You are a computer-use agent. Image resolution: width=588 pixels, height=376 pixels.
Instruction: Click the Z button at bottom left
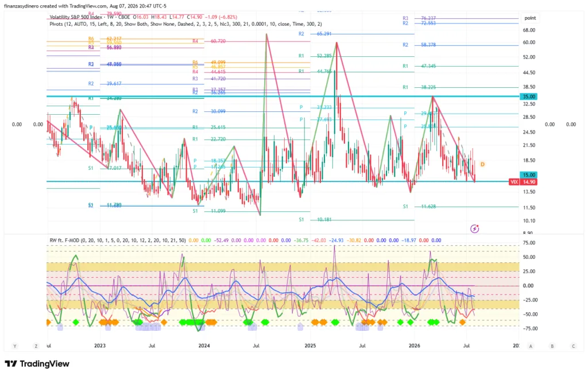point(36,346)
